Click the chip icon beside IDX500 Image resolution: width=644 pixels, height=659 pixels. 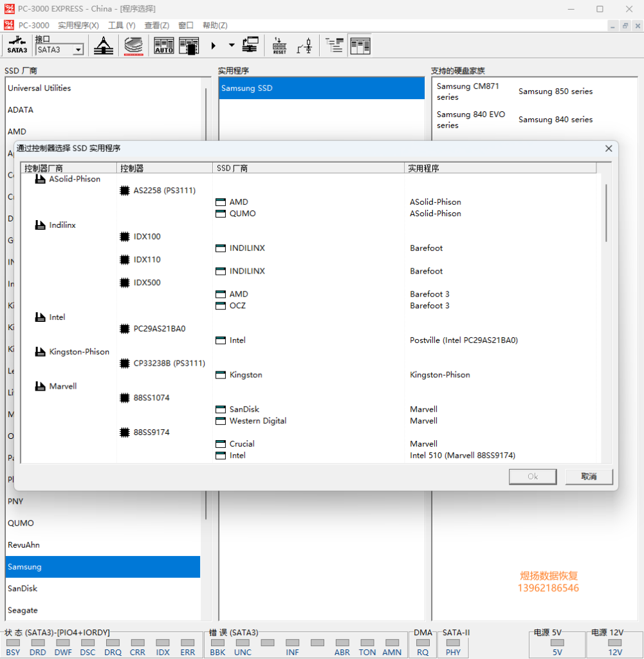125,283
